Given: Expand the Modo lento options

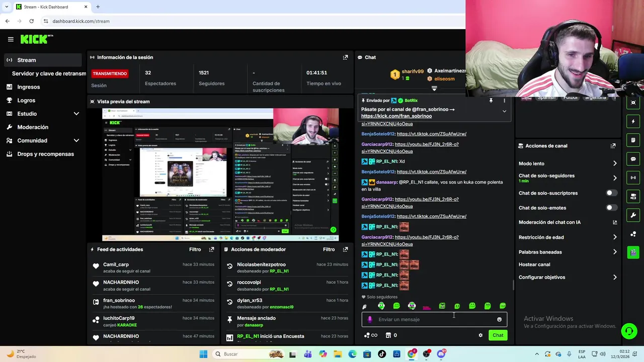Looking at the screenshot, I should [x=615, y=163].
